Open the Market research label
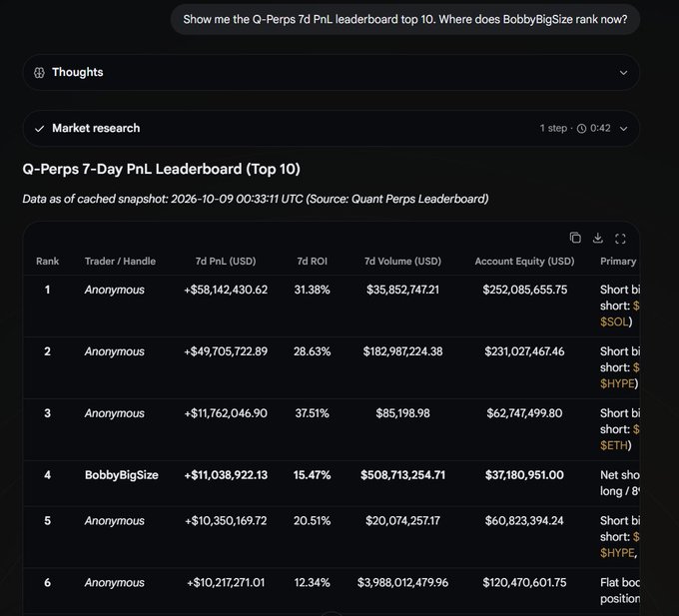Image resolution: width=679 pixels, height=616 pixels. coord(96,128)
